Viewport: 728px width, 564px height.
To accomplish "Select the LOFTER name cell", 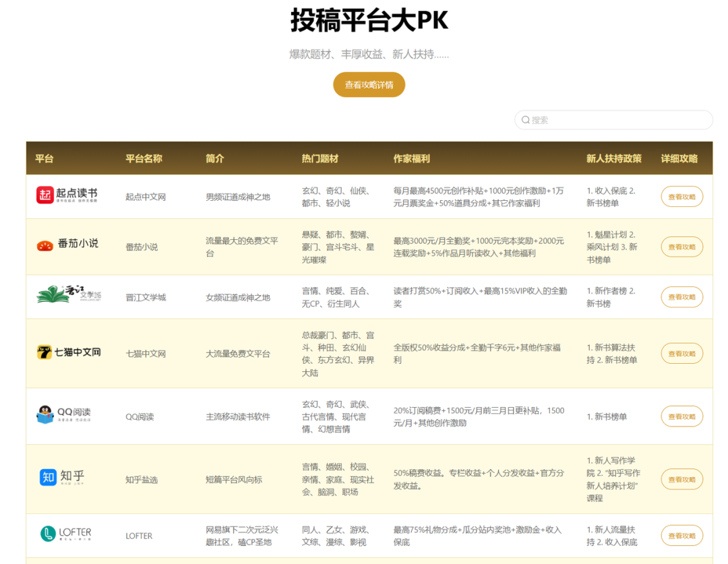I will pos(139,536).
